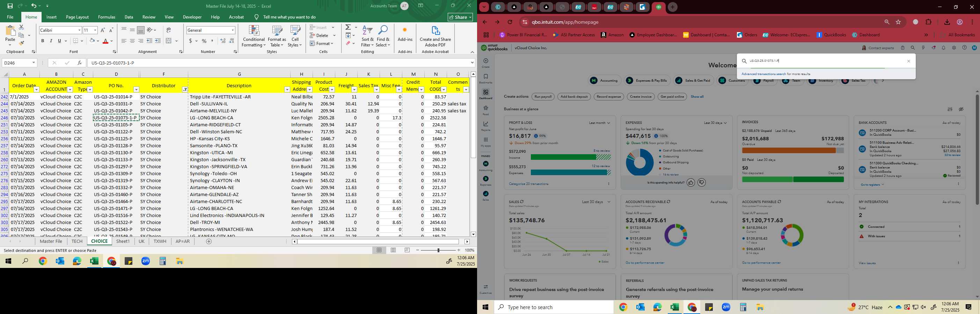Click Increase Indent icon
This screenshot has width=980, height=314.
point(158,41)
